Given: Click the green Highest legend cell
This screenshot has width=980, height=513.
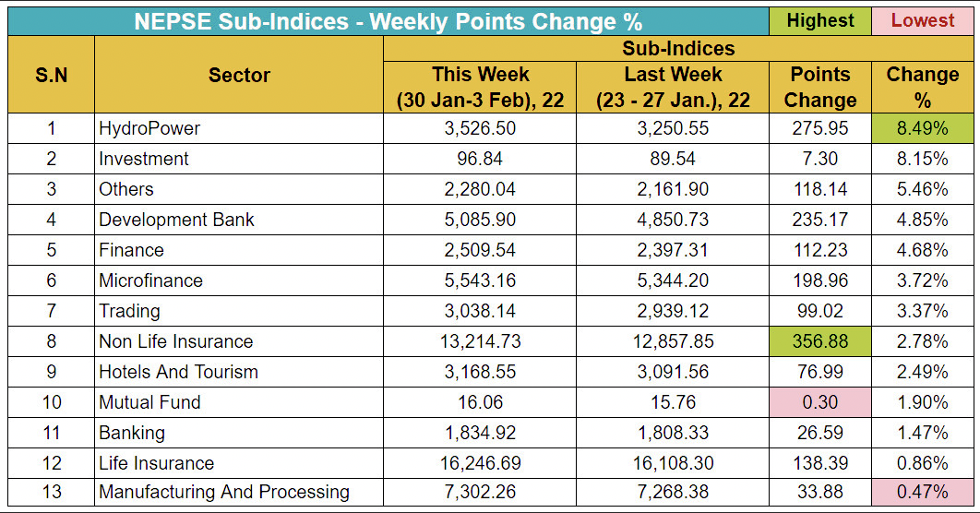Looking at the screenshot, I should point(820,20).
